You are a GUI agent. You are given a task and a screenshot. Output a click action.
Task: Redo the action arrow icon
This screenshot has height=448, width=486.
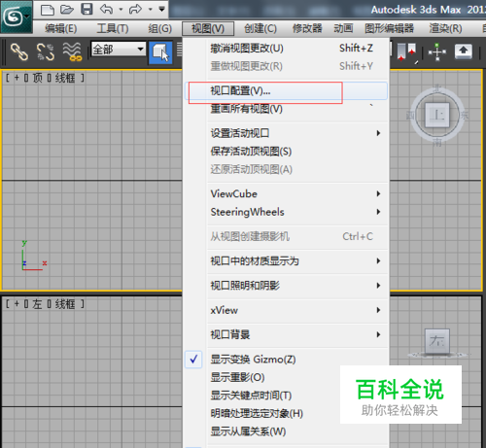coord(135,9)
